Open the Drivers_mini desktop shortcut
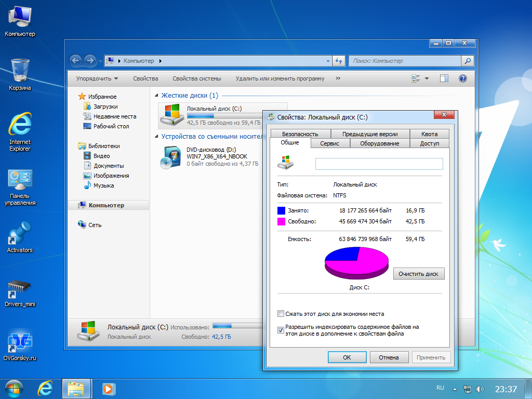 20,294
